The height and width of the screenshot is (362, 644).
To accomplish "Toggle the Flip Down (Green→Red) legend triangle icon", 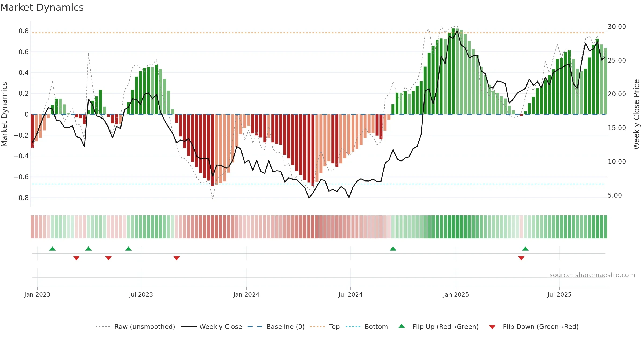I will 492,327.
